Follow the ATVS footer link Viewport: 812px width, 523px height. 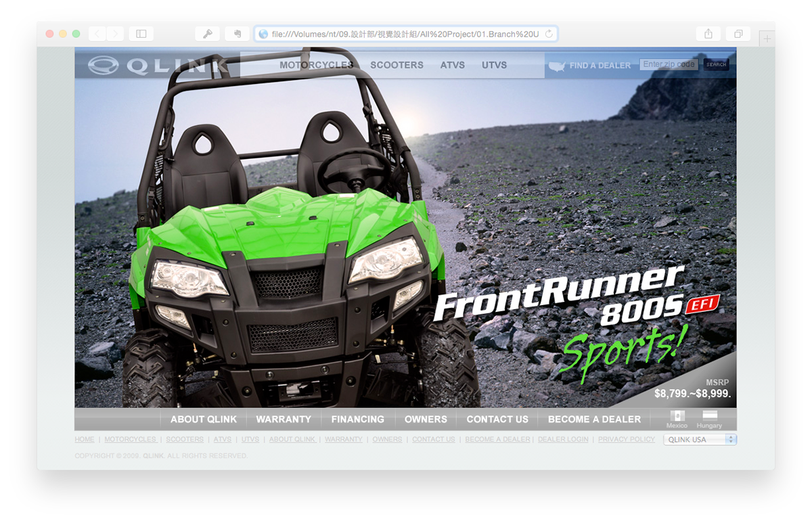click(223, 440)
